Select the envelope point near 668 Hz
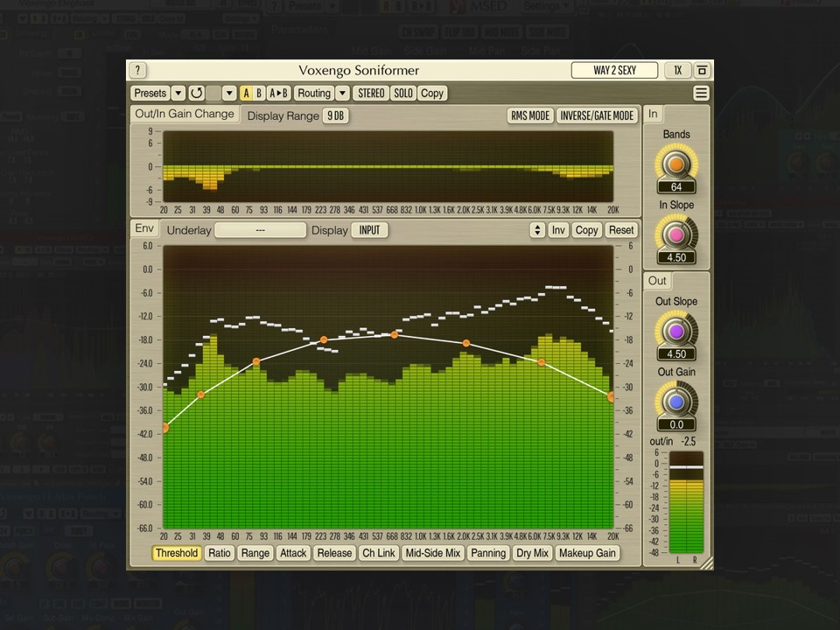Image resolution: width=840 pixels, height=630 pixels. click(395, 334)
